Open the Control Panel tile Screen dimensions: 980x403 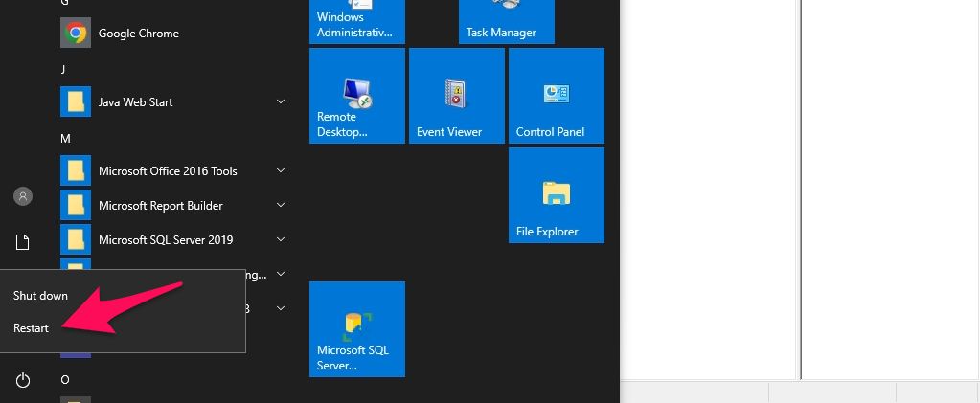(x=556, y=96)
